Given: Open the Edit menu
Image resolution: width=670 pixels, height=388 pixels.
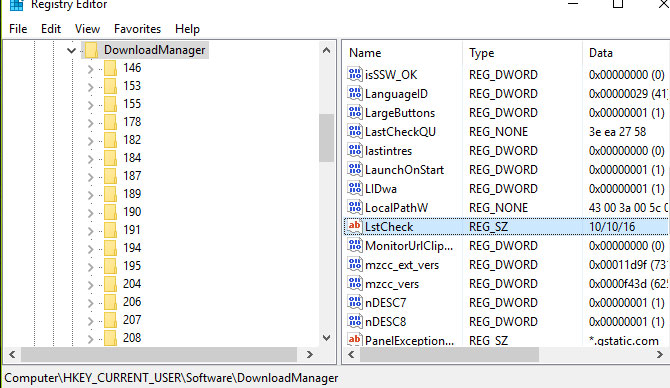Looking at the screenshot, I should (51, 29).
